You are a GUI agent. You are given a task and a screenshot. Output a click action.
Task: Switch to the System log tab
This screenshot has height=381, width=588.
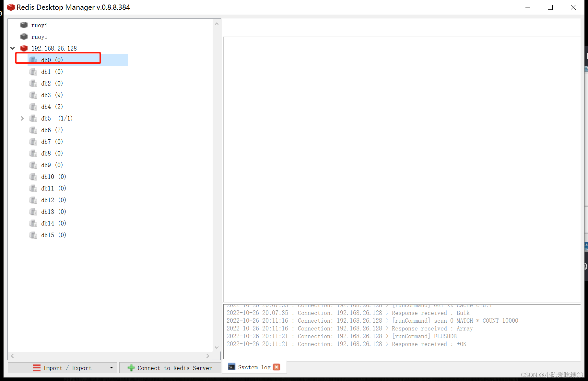coord(254,367)
